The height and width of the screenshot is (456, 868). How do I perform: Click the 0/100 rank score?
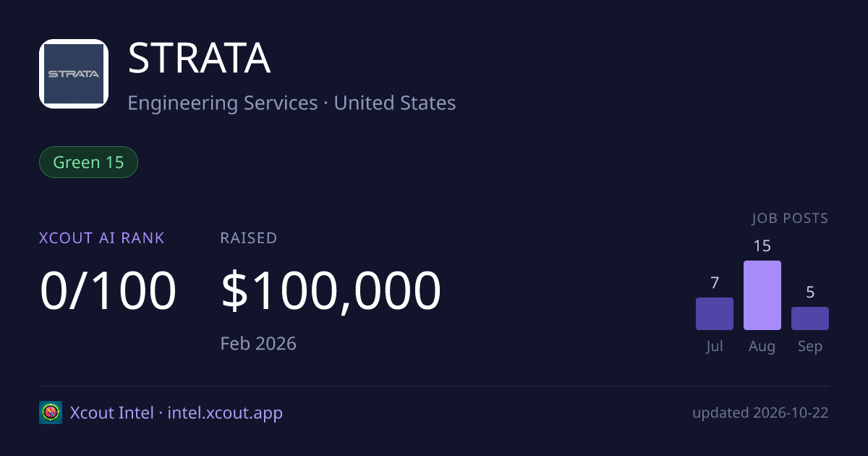click(x=108, y=291)
